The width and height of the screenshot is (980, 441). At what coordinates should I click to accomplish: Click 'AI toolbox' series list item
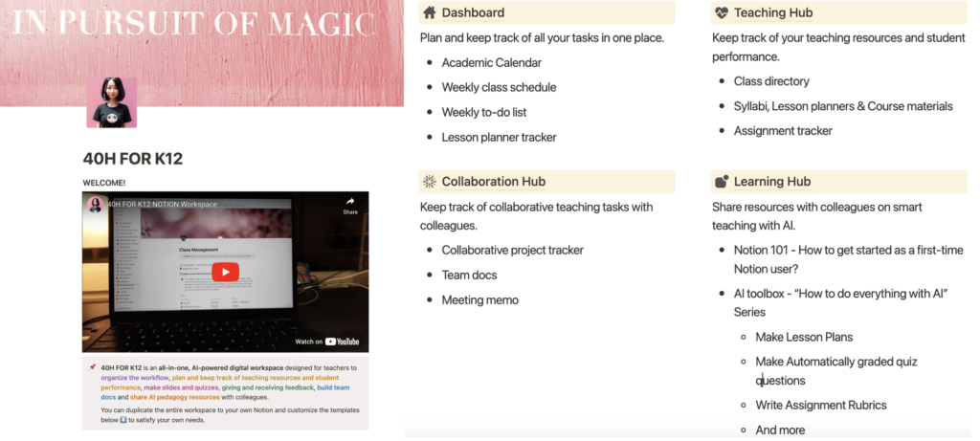pyautogui.click(x=841, y=302)
